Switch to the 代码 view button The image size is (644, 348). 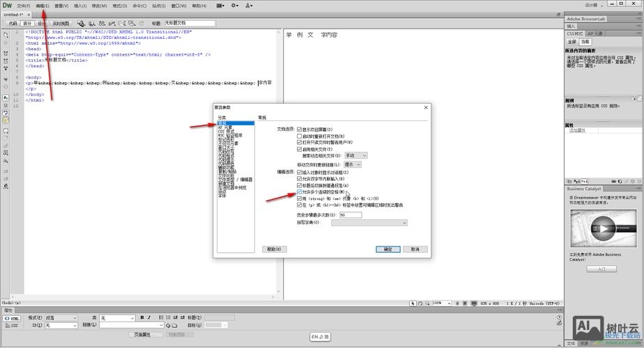pos(13,23)
